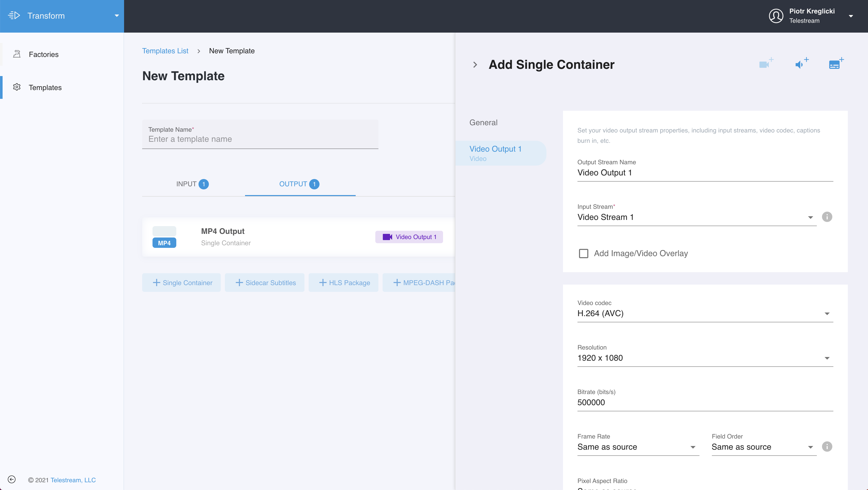Open the Telestream, LLC link

click(x=73, y=480)
